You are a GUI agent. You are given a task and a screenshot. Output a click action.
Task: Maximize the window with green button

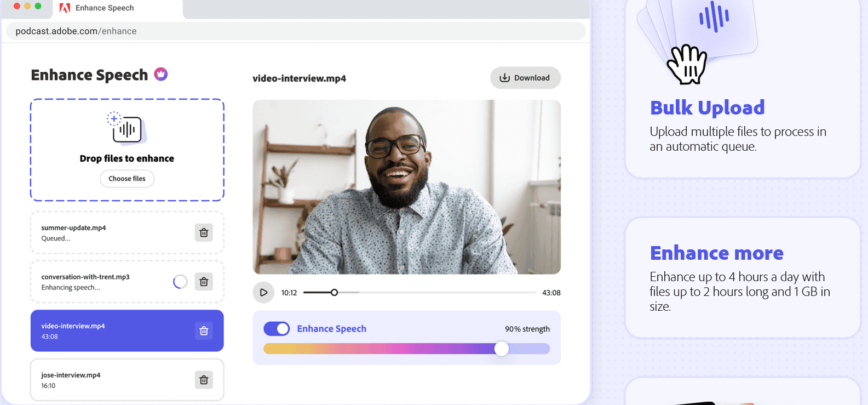pos(38,6)
